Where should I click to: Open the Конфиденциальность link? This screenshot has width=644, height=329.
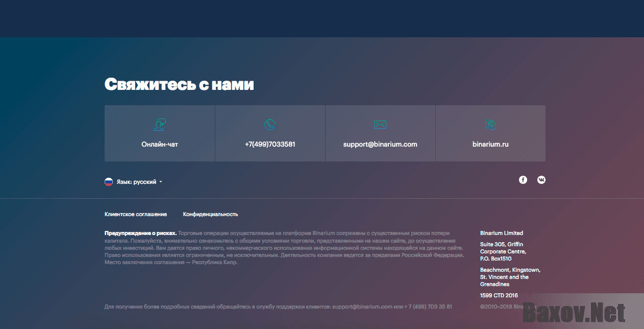(210, 215)
